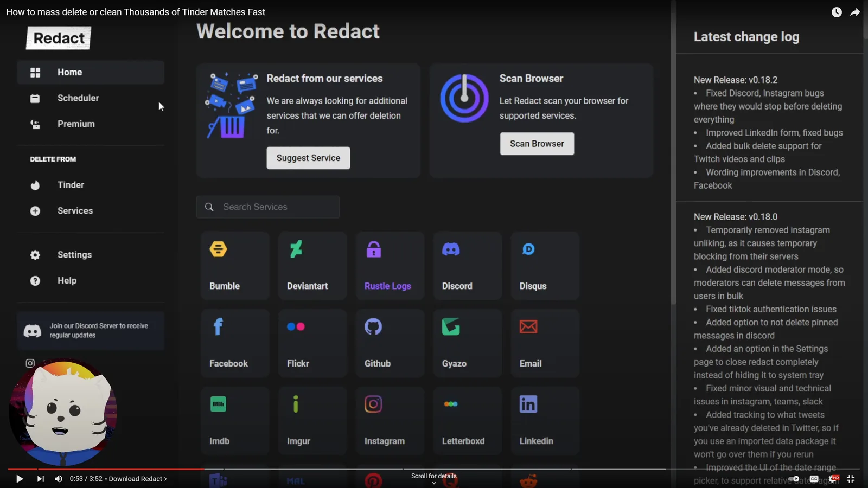Click the 'DELETE FROM' sidebar label
Image resolution: width=868 pixels, height=488 pixels.
(53, 159)
